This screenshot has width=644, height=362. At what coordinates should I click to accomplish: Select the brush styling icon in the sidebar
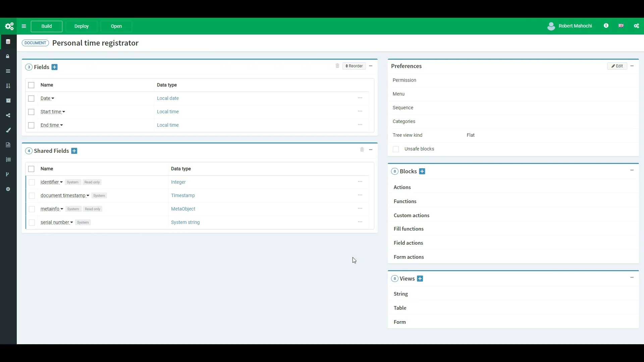tap(8, 130)
